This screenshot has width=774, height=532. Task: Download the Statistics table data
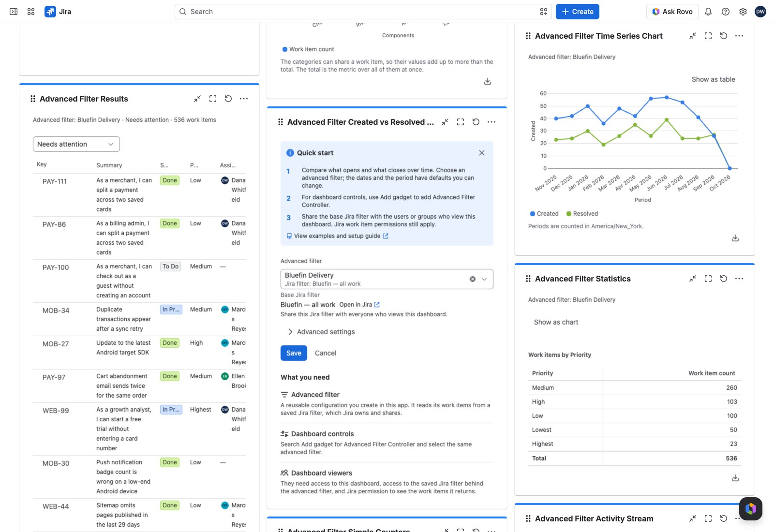pyautogui.click(x=735, y=478)
